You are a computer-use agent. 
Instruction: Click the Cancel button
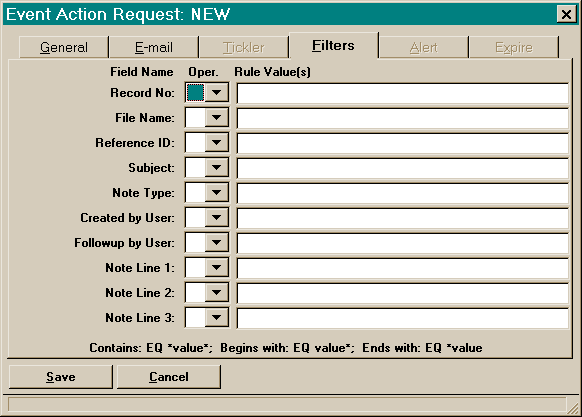169,377
